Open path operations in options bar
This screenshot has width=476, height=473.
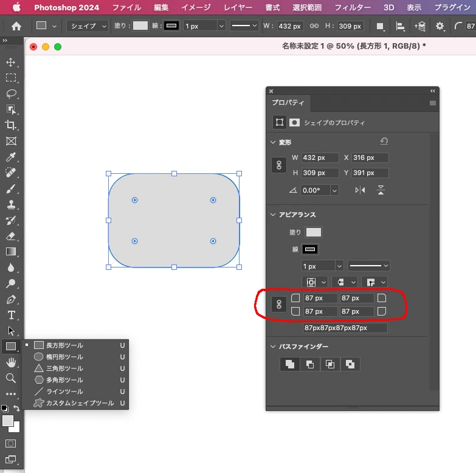coord(380,26)
